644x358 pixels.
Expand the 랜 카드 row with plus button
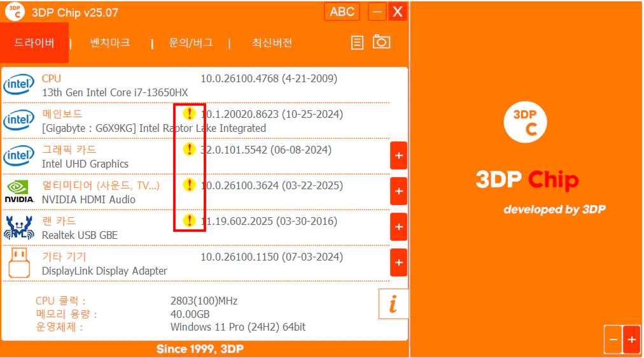click(398, 227)
